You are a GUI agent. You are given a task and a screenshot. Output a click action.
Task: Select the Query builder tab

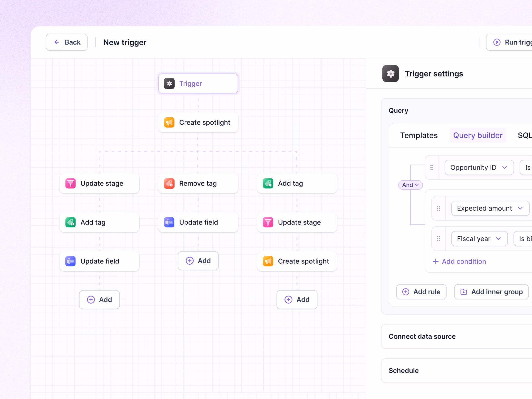[478, 135]
